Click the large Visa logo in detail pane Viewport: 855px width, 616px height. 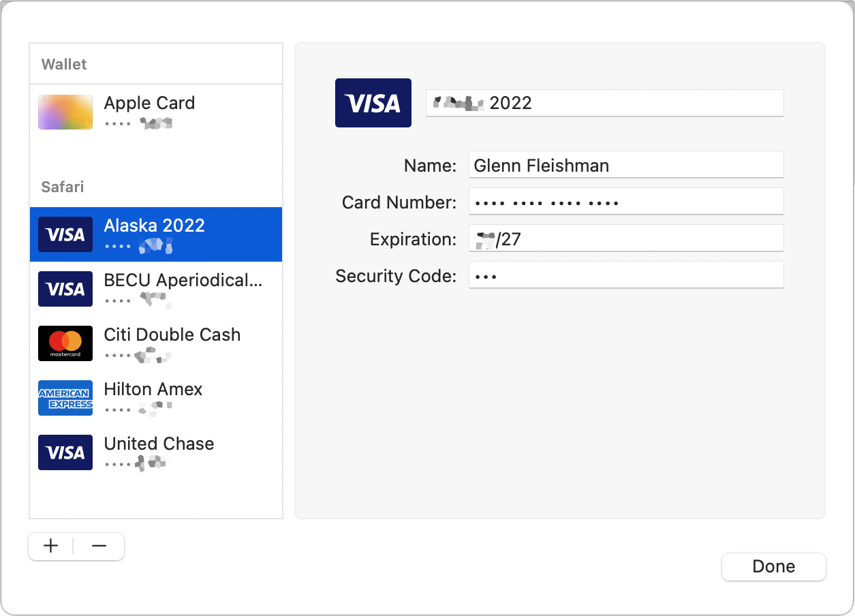373,103
